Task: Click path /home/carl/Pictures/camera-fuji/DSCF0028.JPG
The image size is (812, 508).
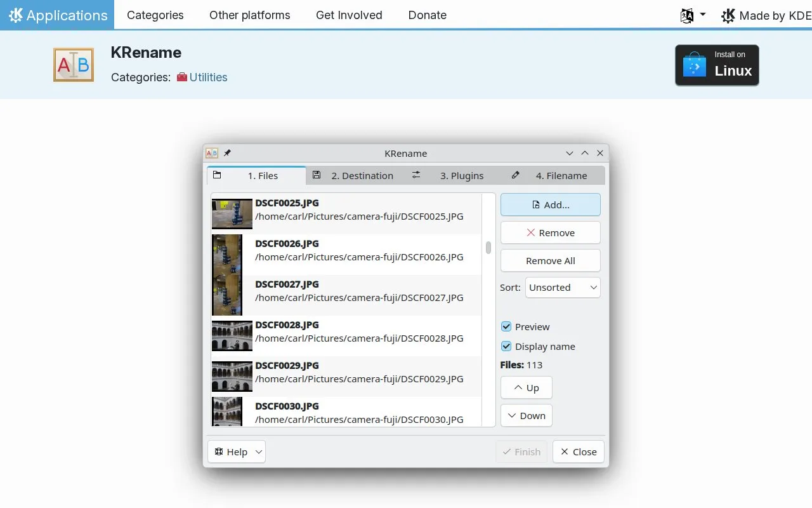Action: pos(359,338)
